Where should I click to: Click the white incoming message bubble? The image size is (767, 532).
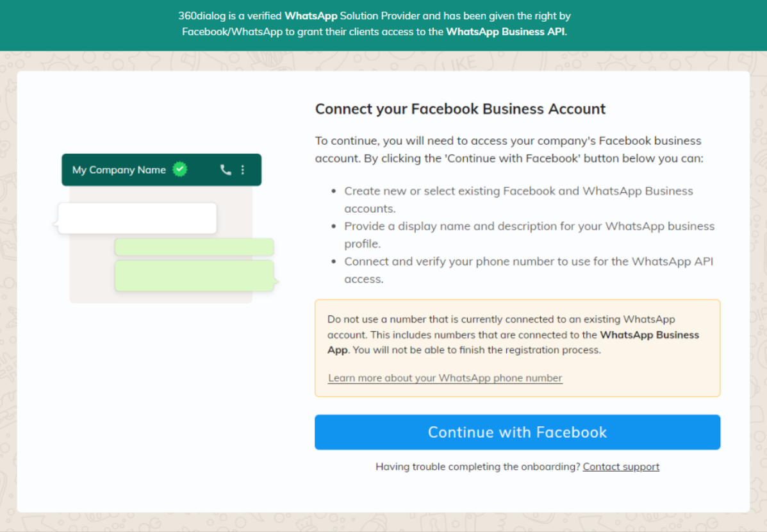click(137, 219)
